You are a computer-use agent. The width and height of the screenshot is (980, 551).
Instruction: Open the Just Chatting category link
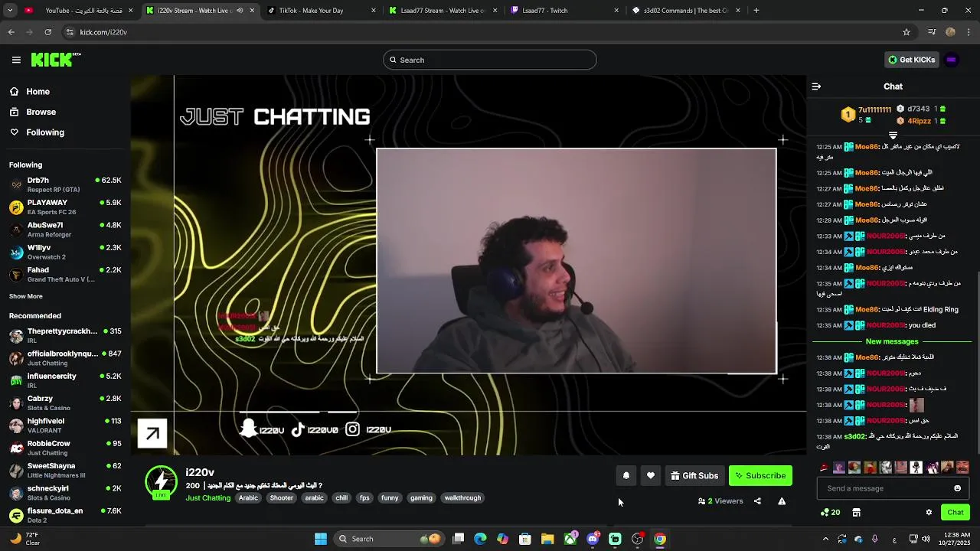[x=208, y=498]
